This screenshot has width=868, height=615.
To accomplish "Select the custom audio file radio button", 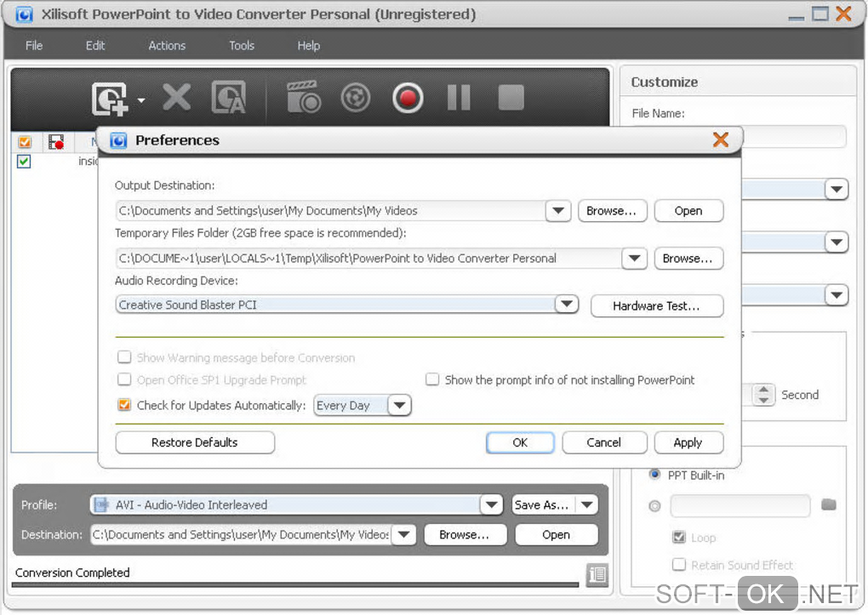I will coord(655,506).
